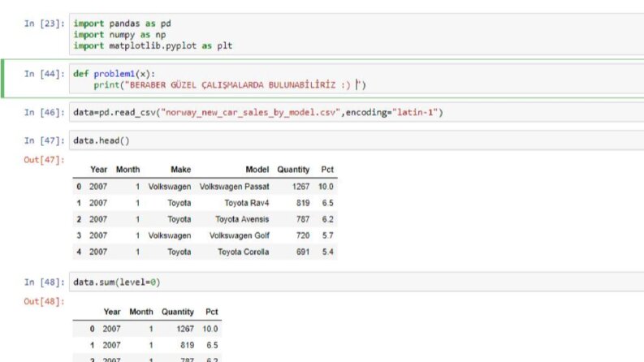
Task: Select the pandas import code cell
Action: tap(357, 34)
